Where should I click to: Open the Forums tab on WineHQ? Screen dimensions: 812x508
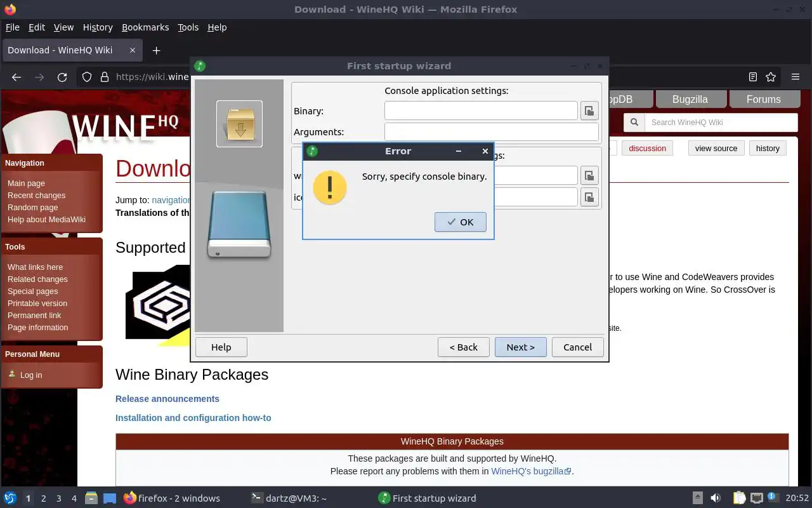coord(763,99)
